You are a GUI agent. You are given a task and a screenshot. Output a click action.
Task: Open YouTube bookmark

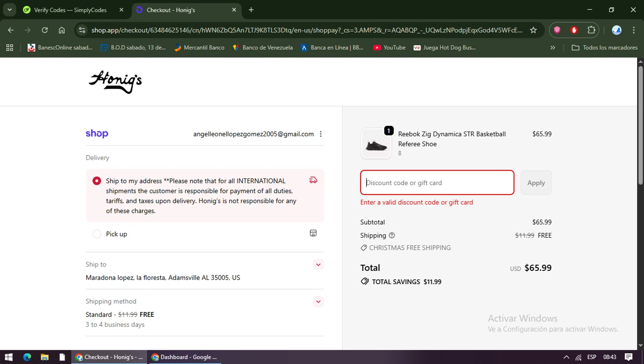pyautogui.click(x=389, y=48)
